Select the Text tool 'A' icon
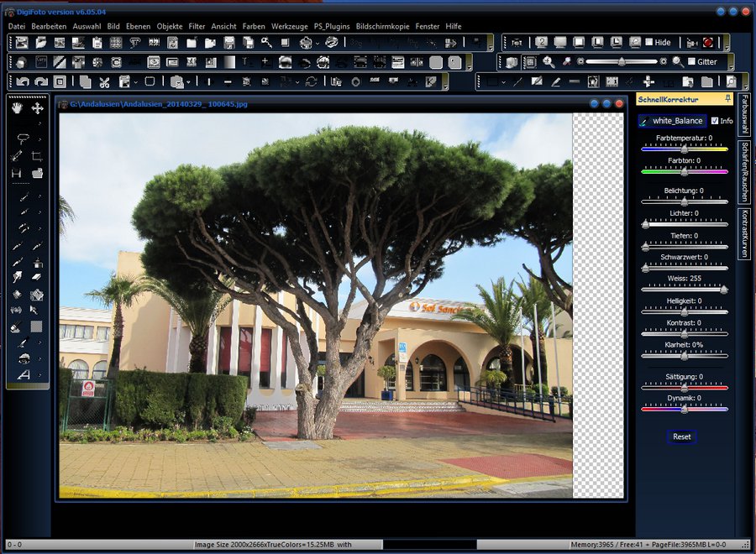The height and width of the screenshot is (554, 756). tap(23, 375)
